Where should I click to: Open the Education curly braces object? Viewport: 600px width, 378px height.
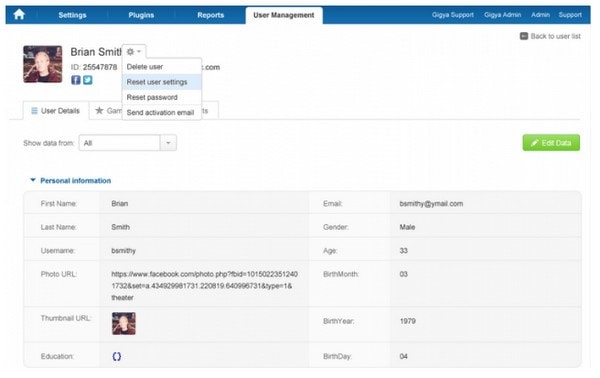coord(117,357)
